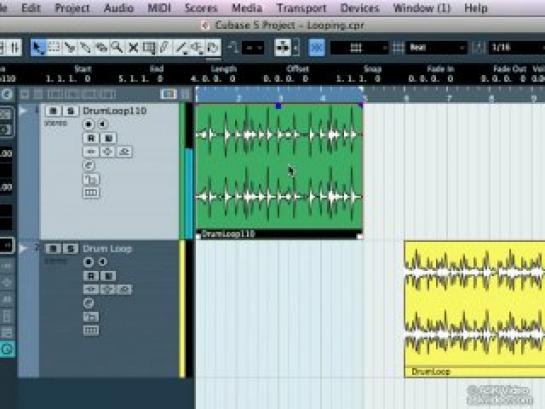Choose the Zoom magnifier tool

[117, 47]
